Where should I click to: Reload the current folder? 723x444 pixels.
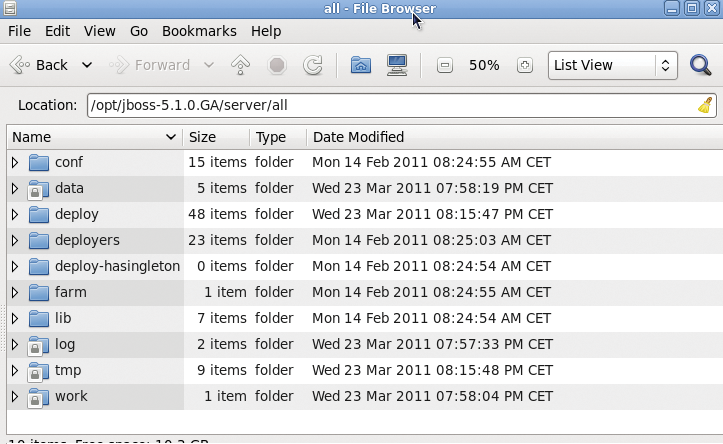pyautogui.click(x=313, y=65)
